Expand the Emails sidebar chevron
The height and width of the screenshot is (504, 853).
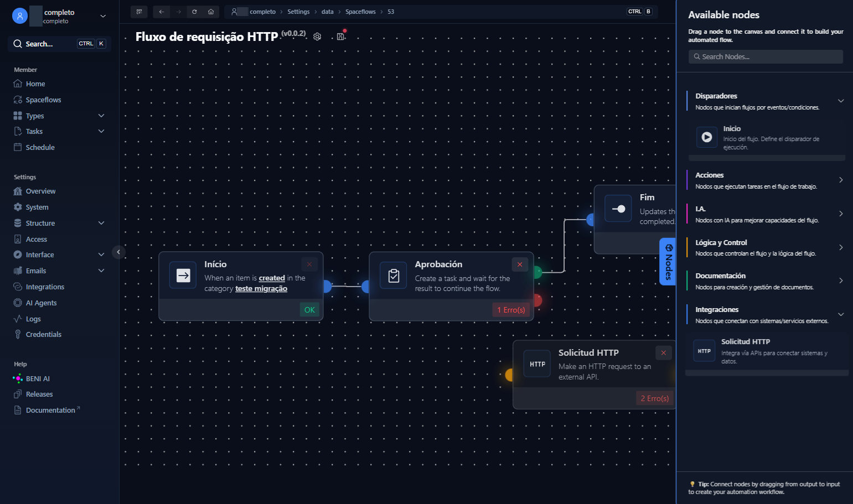pos(101,271)
